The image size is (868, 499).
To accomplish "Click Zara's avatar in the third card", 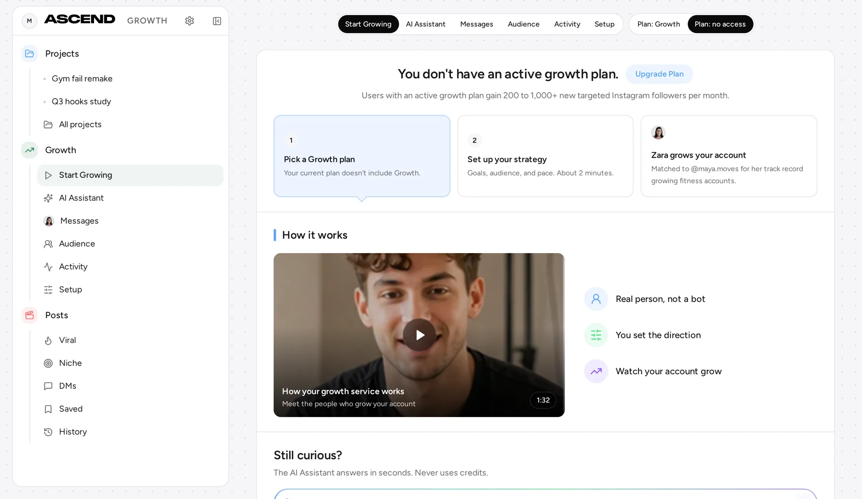I will click(658, 133).
